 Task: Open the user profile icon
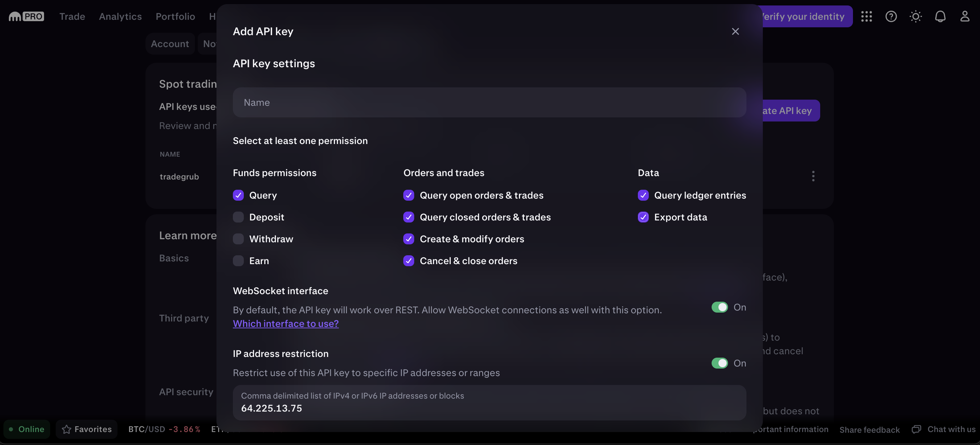[x=964, y=16]
